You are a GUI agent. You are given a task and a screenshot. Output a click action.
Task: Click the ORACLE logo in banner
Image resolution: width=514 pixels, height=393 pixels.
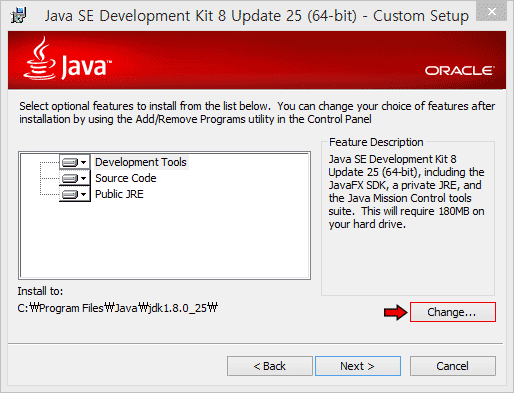tap(459, 71)
